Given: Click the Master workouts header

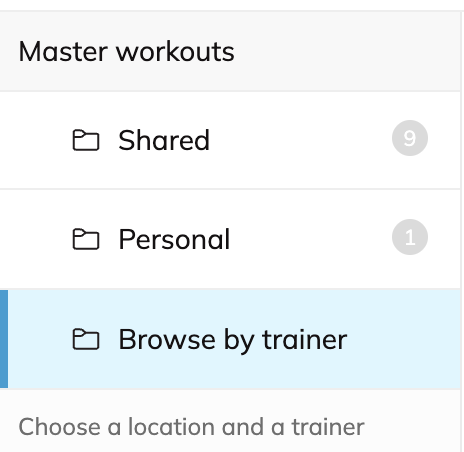Looking at the screenshot, I should tap(230, 52).
